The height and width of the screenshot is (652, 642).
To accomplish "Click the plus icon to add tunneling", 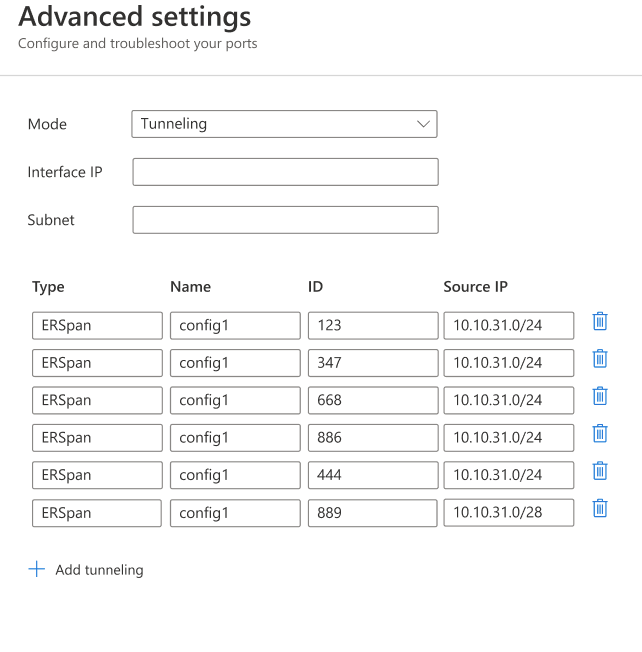I will point(37,569).
